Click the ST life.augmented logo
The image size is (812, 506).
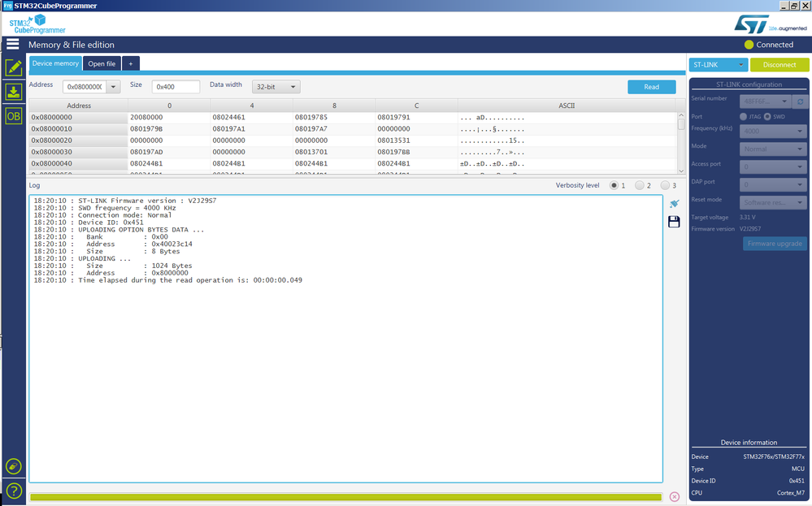[x=770, y=24]
